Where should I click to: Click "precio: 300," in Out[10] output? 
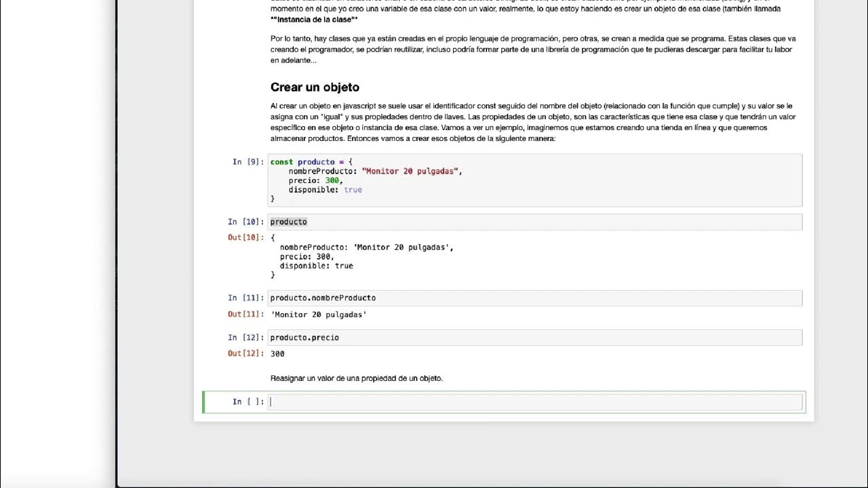click(307, 256)
